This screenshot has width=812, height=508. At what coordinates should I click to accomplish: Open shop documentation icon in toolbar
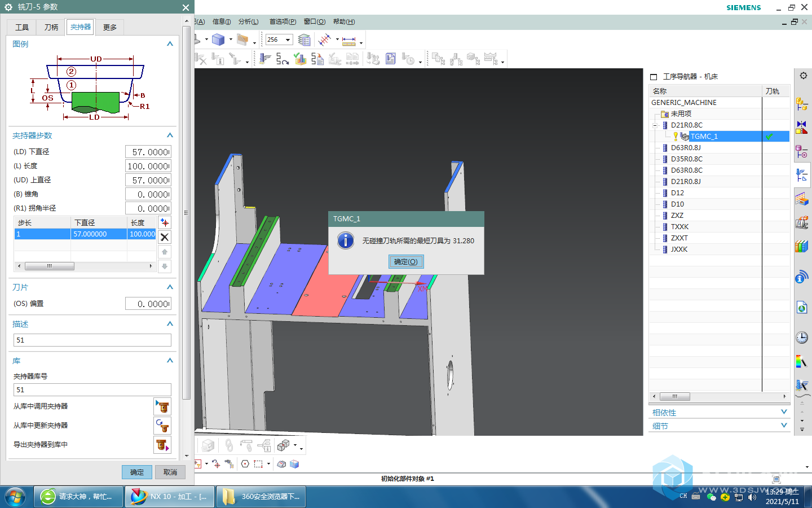click(391, 59)
